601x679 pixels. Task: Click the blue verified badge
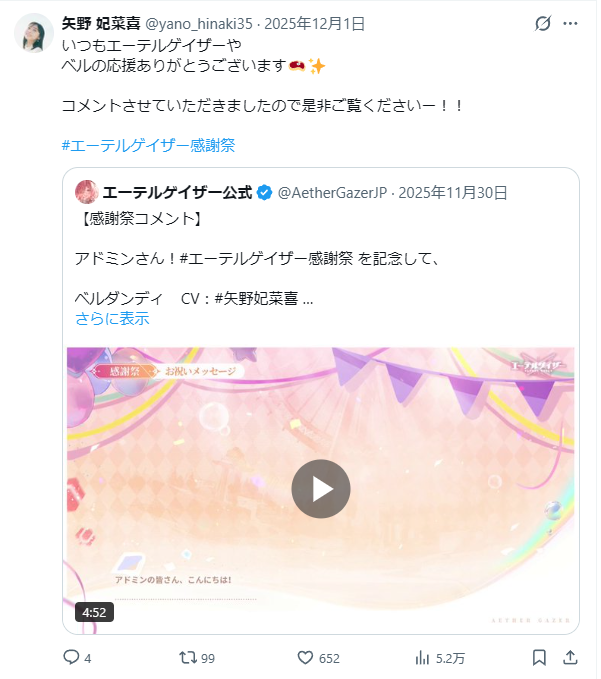coord(264,192)
